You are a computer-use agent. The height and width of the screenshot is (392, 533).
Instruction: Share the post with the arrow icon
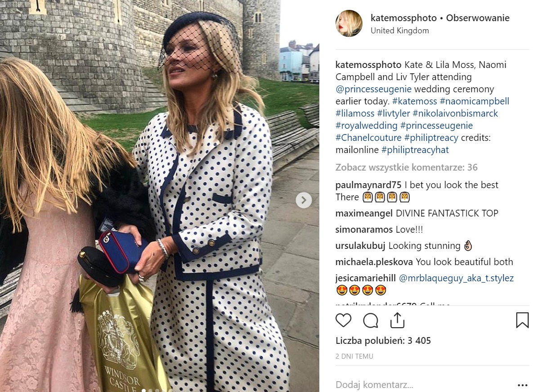click(x=397, y=320)
